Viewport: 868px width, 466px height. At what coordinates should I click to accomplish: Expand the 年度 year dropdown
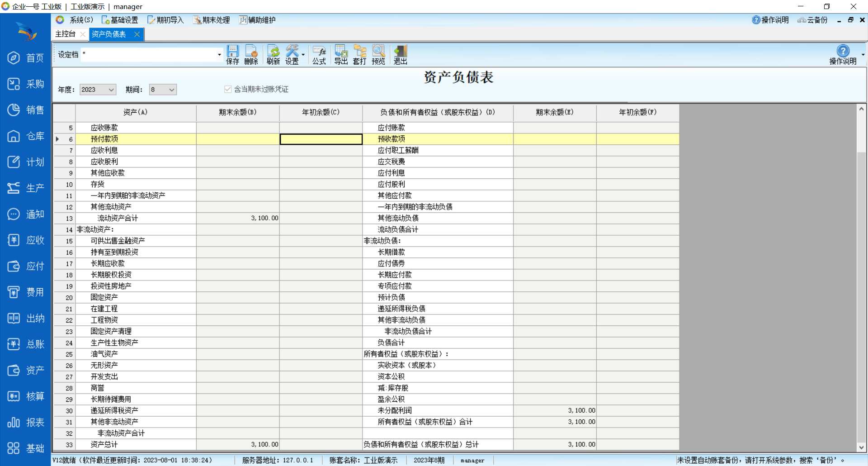(111, 90)
